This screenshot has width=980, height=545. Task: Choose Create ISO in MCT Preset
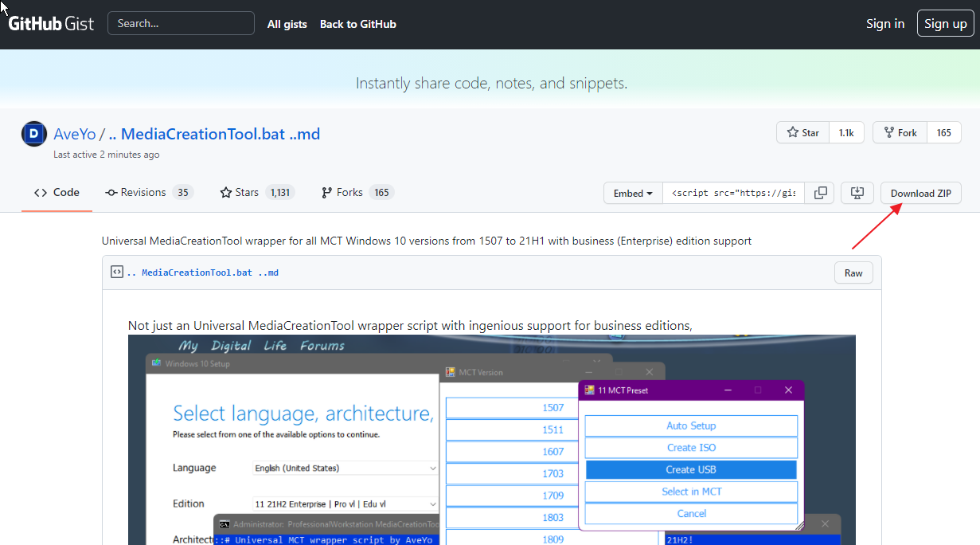[691, 448]
